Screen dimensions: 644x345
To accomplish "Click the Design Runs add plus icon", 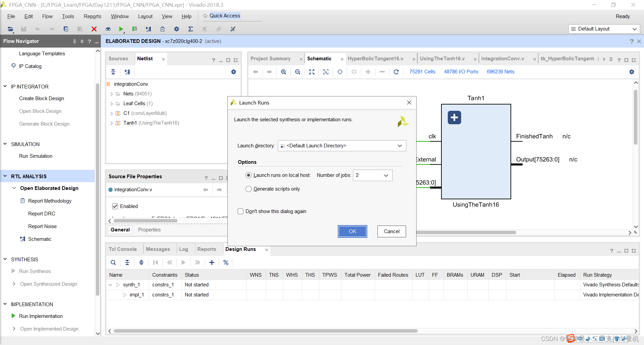I will 212,263.
